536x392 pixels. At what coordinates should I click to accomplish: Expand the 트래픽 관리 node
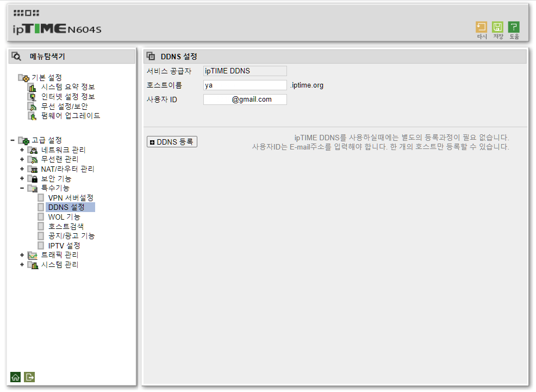(22, 255)
